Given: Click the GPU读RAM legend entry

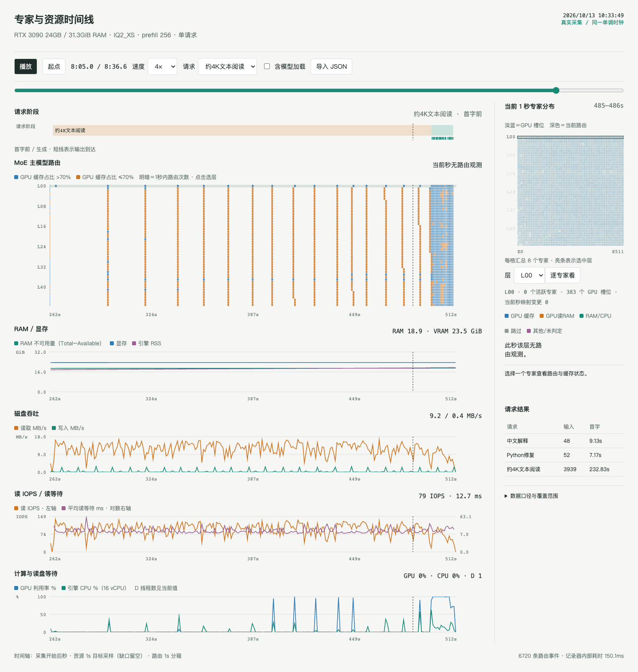Looking at the screenshot, I should [x=557, y=316].
